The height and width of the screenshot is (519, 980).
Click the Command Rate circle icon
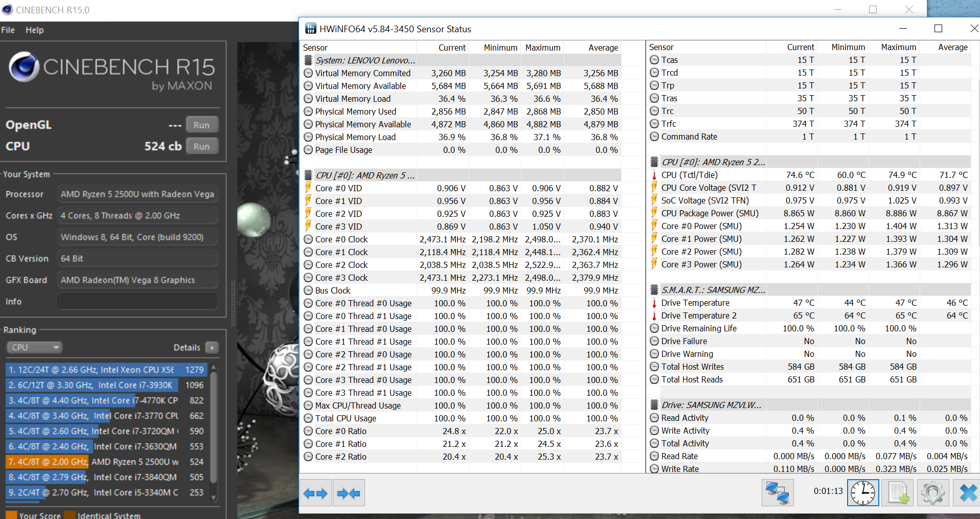[654, 137]
